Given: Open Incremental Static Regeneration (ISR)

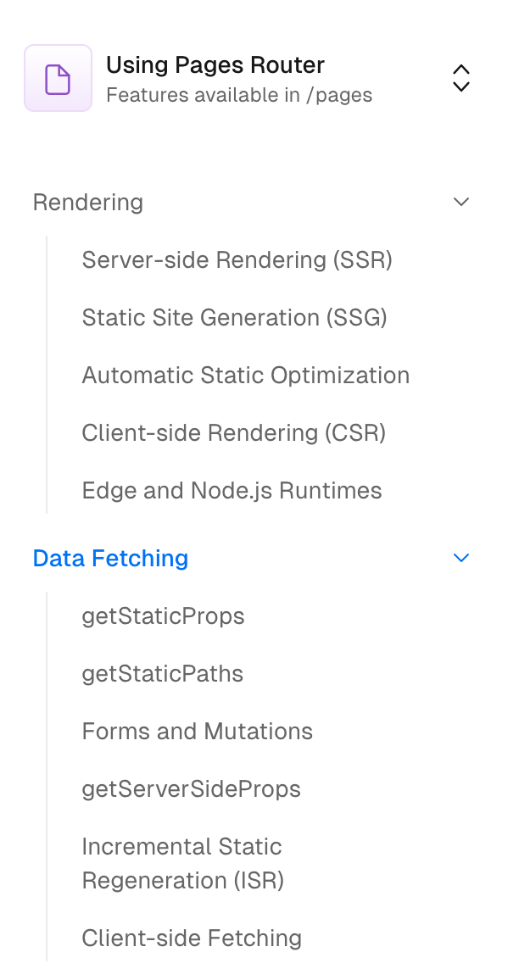Looking at the screenshot, I should (x=182, y=864).
